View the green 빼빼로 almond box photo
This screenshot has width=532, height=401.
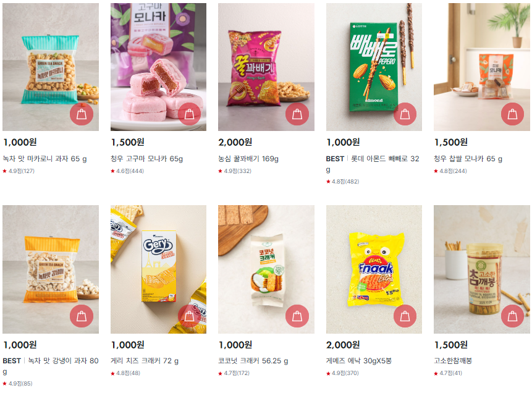click(x=374, y=67)
